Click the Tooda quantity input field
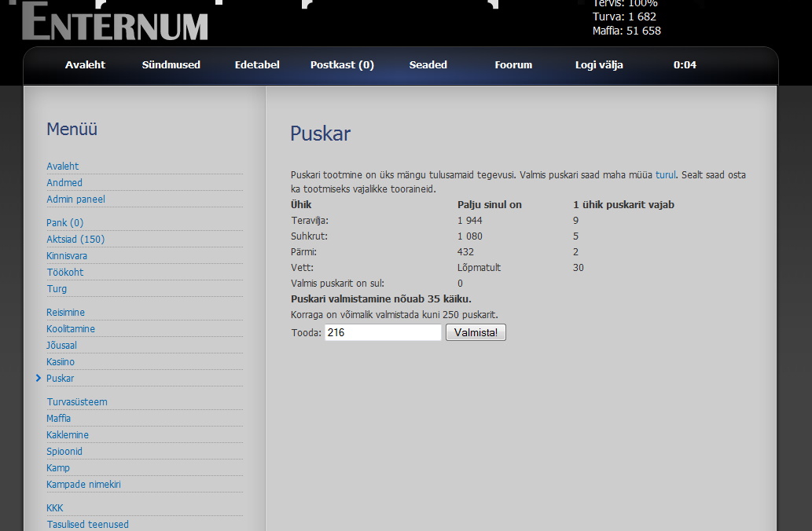812x531 pixels. click(383, 333)
